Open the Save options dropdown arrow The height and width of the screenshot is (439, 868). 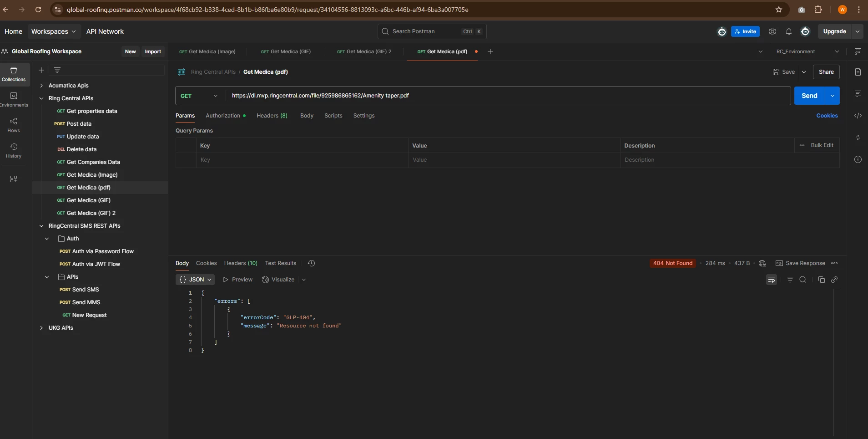click(x=804, y=72)
